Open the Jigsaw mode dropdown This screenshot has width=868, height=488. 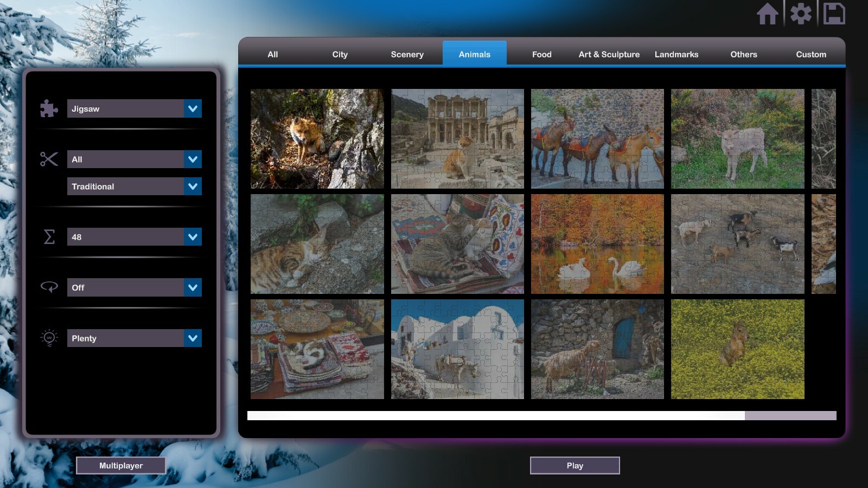click(134, 108)
